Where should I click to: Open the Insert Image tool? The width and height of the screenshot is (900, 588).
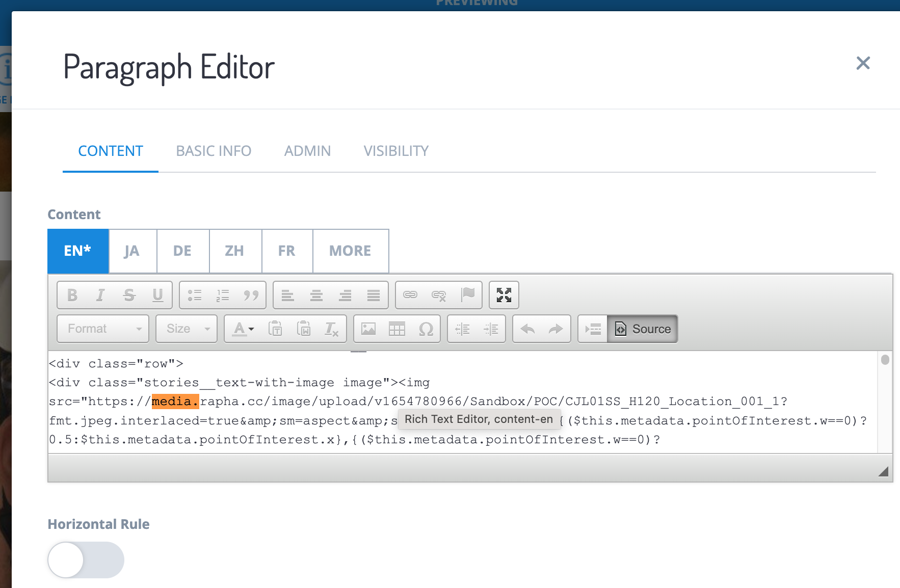[368, 329]
